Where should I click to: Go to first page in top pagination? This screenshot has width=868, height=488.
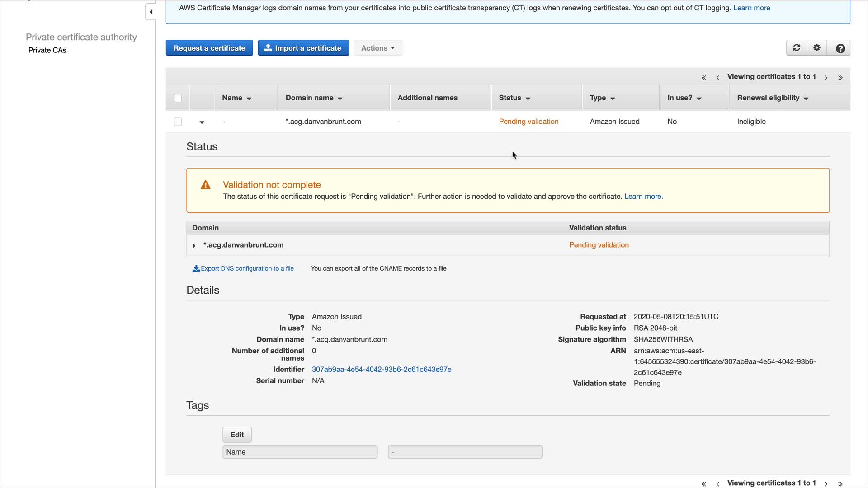click(704, 78)
